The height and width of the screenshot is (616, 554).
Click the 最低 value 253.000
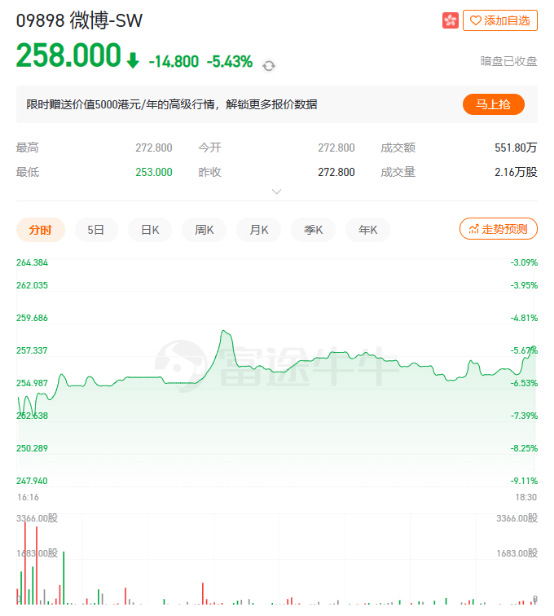pyautogui.click(x=154, y=172)
